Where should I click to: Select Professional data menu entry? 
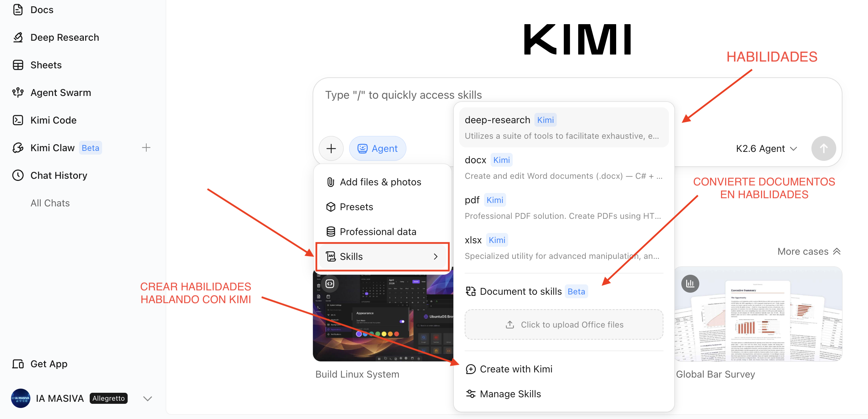382,232
